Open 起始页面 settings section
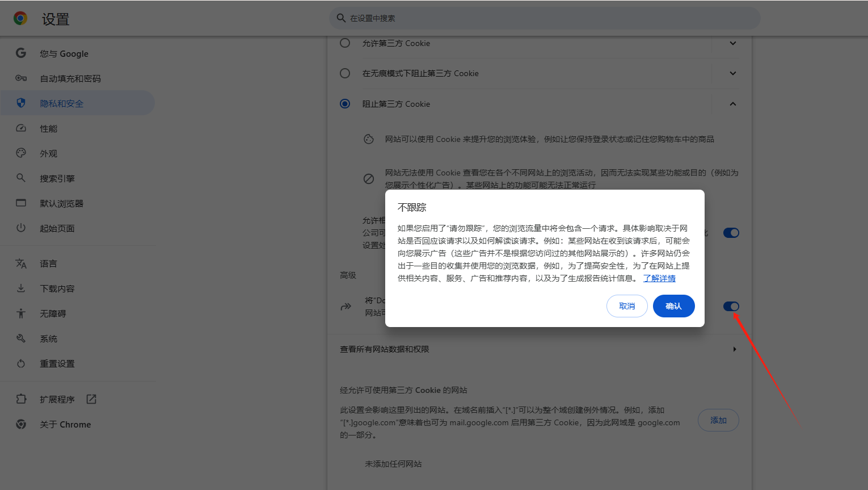The width and height of the screenshot is (868, 490). pos(78,228)
